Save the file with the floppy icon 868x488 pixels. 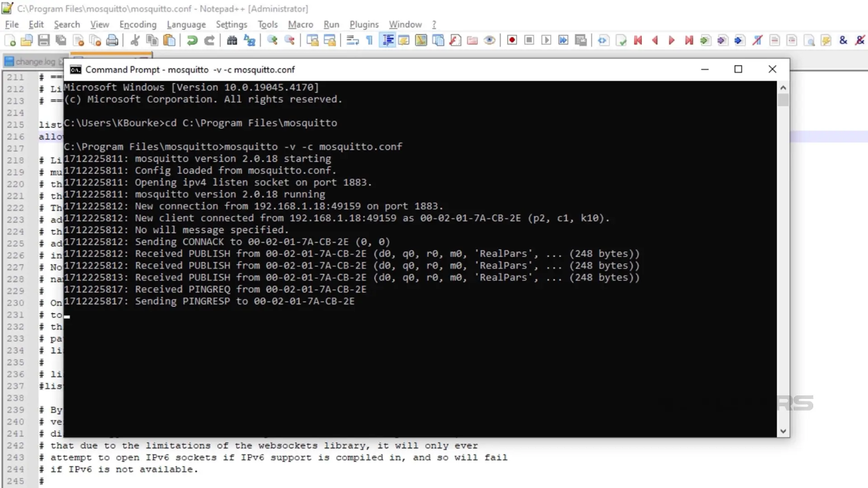coord(44,41)
